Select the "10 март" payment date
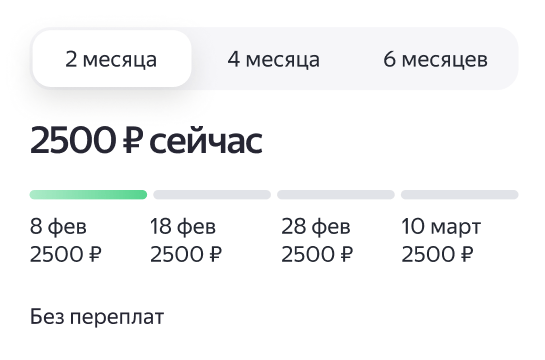This screenshot has width=545, height=360. pos(441,227)
